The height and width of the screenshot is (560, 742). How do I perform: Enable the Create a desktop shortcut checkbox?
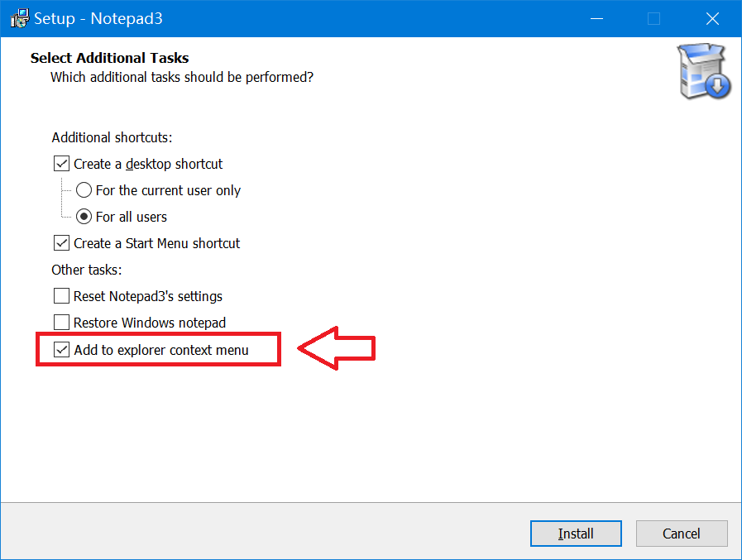(61, 163)
